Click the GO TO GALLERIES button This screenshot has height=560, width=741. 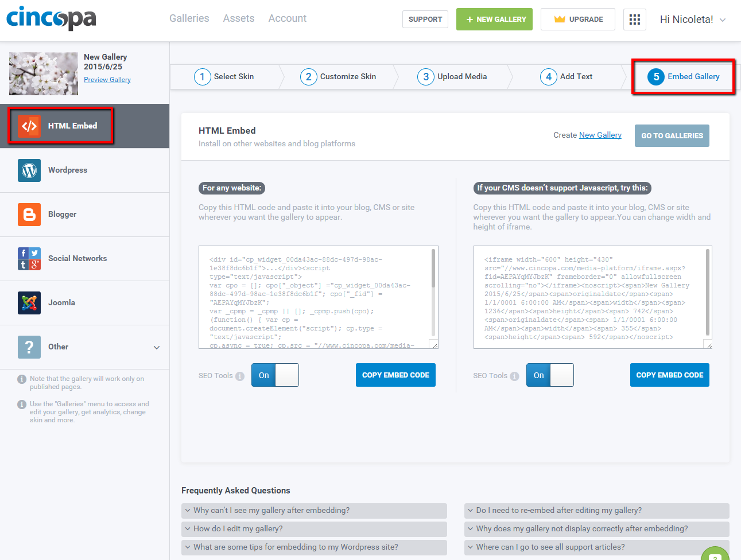672,136
